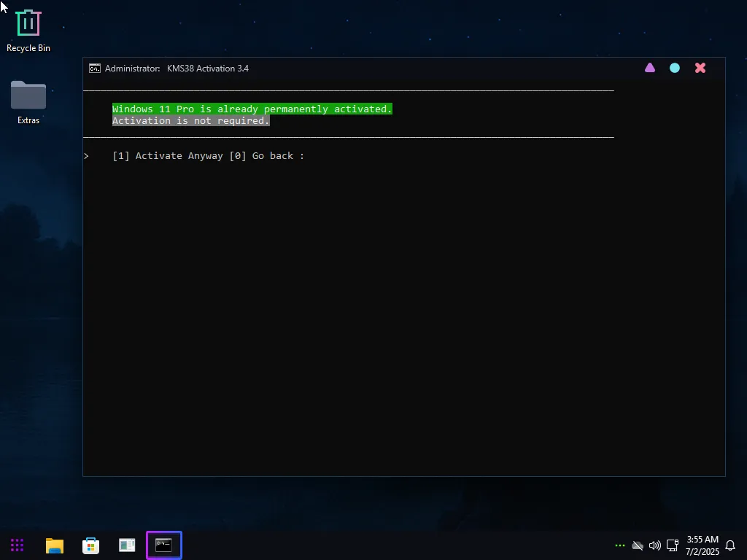
Task: Open the volume speaker tray icon
Action: (655, 545)
